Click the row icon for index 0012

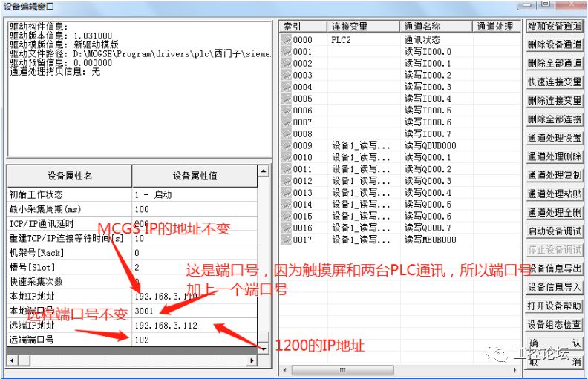[x=286, y=181]
